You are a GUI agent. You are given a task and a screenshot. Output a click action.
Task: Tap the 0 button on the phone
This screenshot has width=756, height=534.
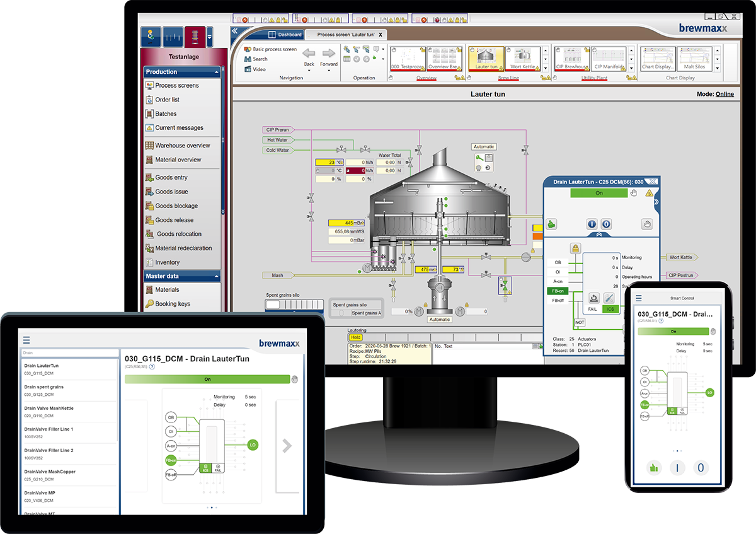click(702, 468)
